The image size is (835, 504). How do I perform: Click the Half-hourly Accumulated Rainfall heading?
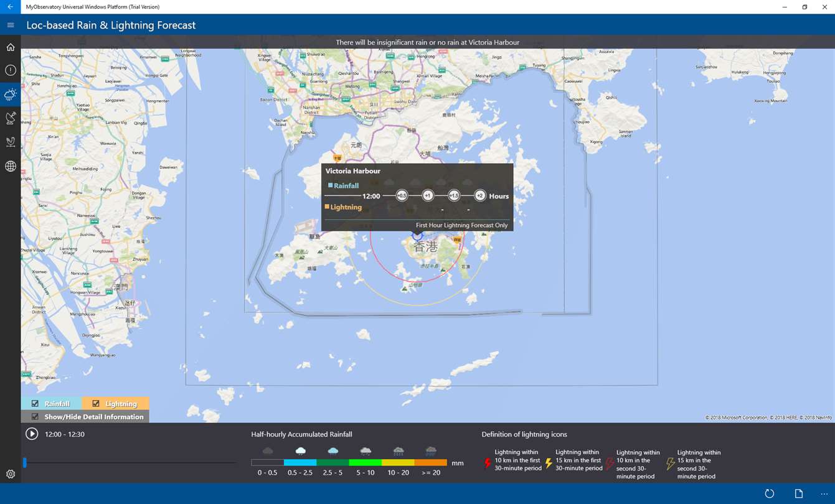301,434
